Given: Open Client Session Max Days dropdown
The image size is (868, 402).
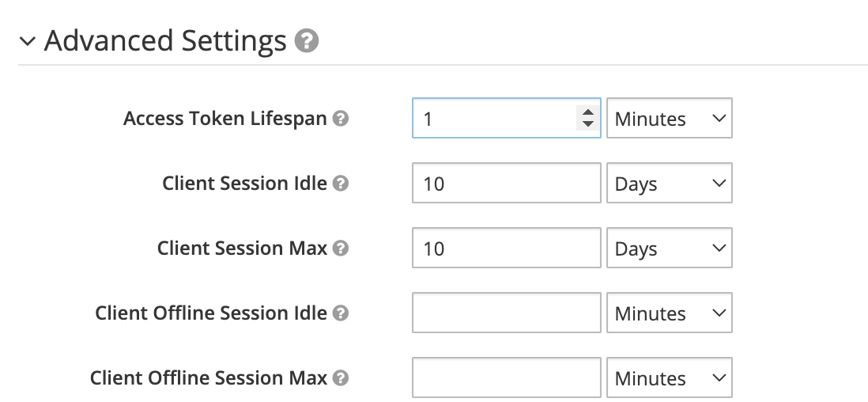Looking at the screenshot, I should (x=669, y=248).
